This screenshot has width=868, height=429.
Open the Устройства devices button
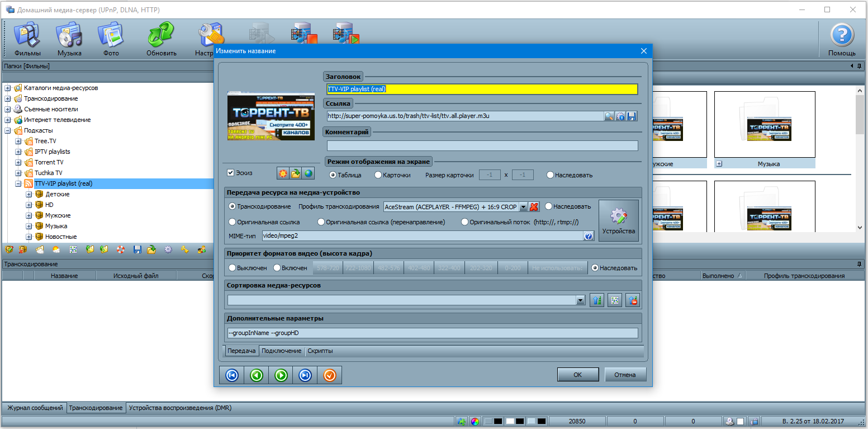[x=618, y=220]
